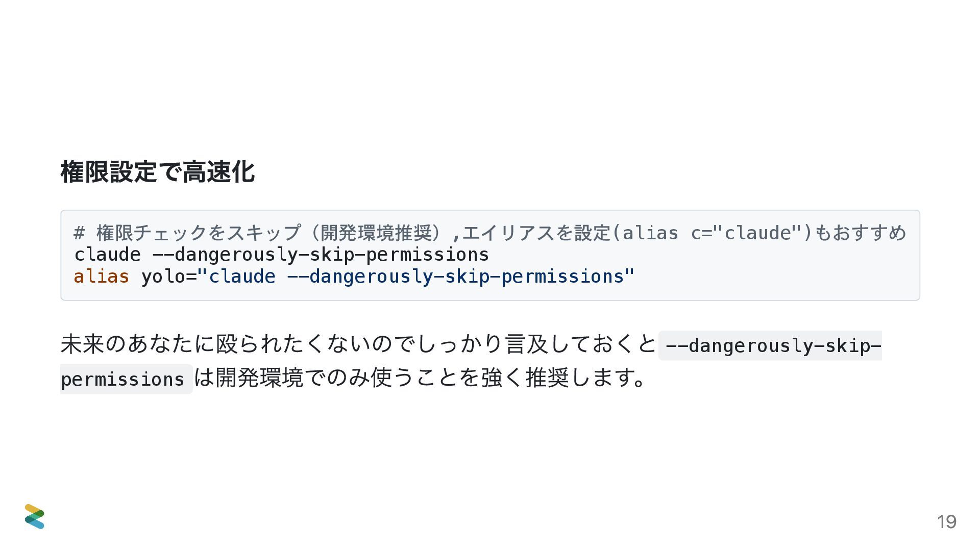Click inline code permissions on the second paragraph line

(x=126, y=379)
